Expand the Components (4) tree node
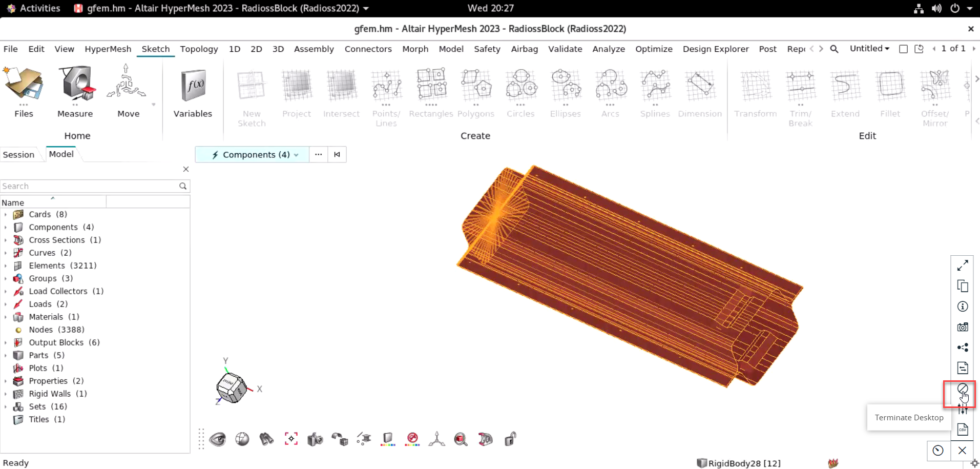This screenshot has height=469, width=980. click(x=6, y=227)
